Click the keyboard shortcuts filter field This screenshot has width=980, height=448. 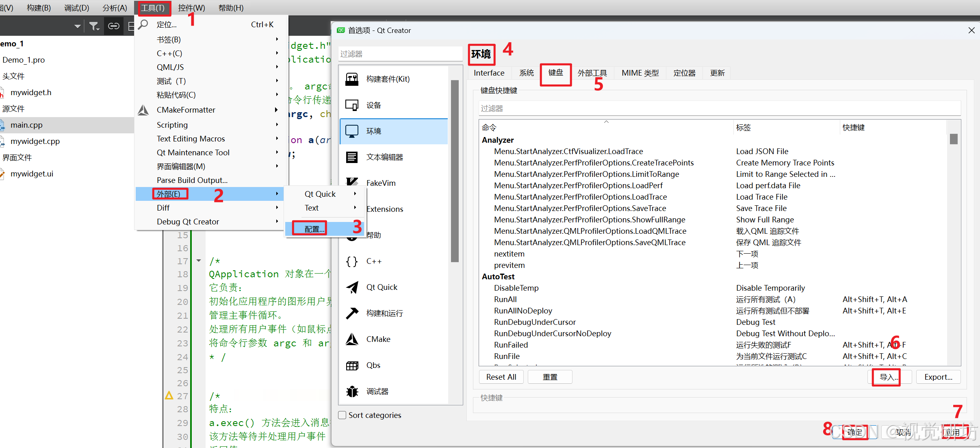[719, 109]
